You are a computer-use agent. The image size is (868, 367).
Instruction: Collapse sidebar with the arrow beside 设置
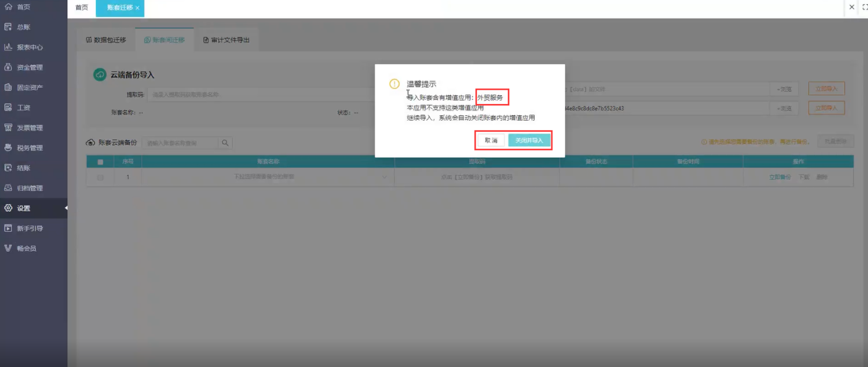(x=66, y=208)
